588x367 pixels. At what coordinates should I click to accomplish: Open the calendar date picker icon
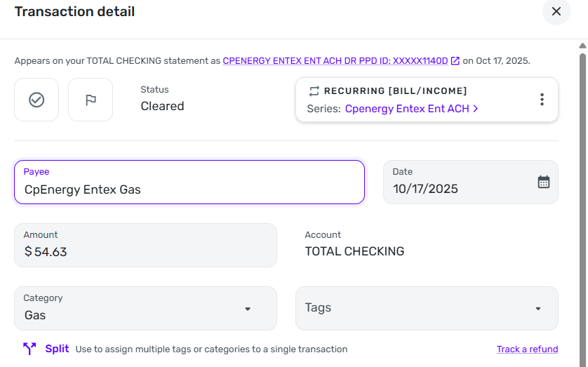pyautogui.click(x=544, y=182)
